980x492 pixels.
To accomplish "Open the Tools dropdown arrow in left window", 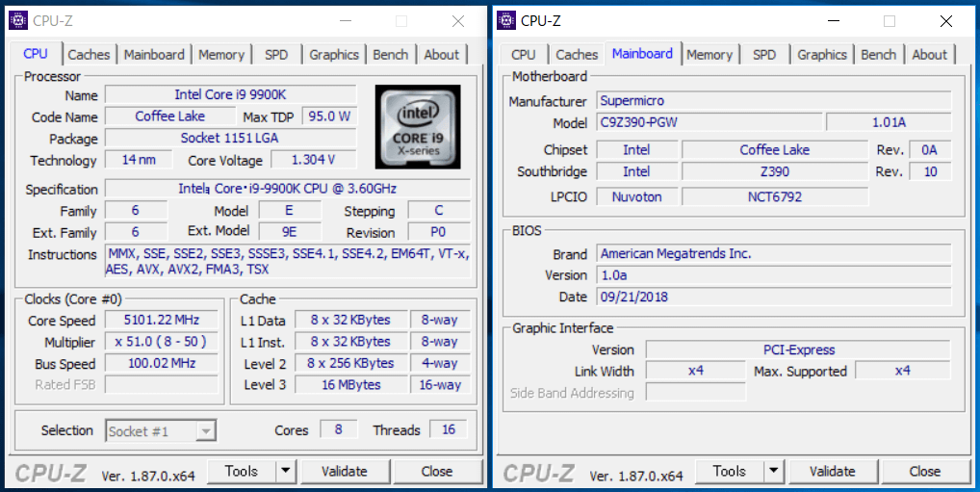I will point(286,471).
